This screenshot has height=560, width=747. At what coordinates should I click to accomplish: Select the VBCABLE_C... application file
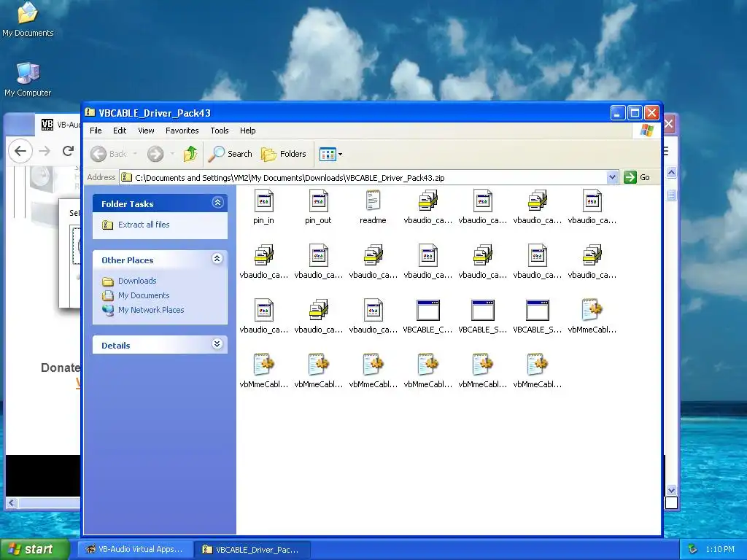pos(427,310)
